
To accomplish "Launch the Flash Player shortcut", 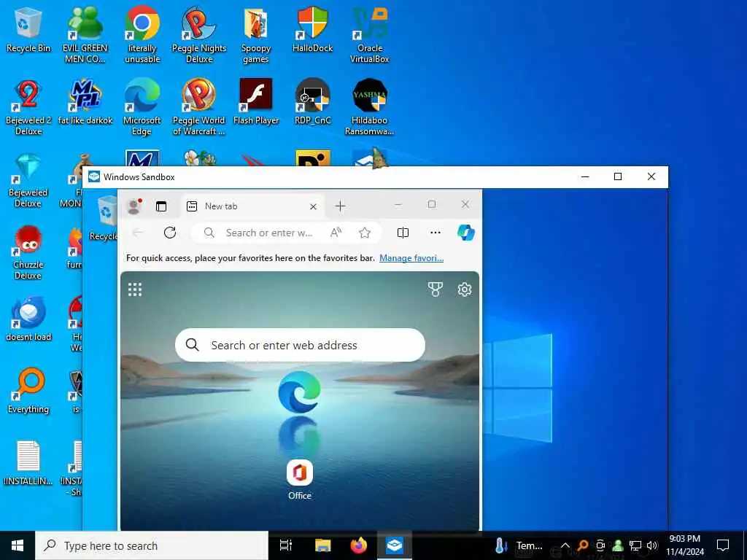I will click(x=256, y=102).
